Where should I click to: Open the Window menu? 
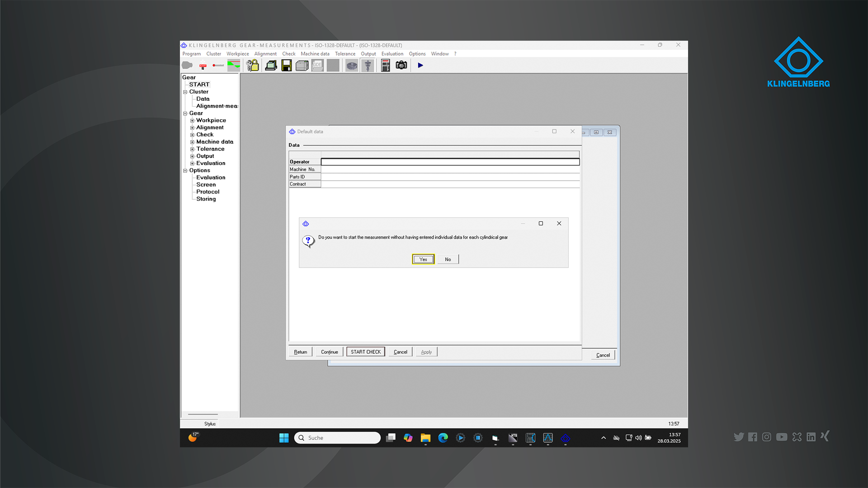[x=440, y=54]
